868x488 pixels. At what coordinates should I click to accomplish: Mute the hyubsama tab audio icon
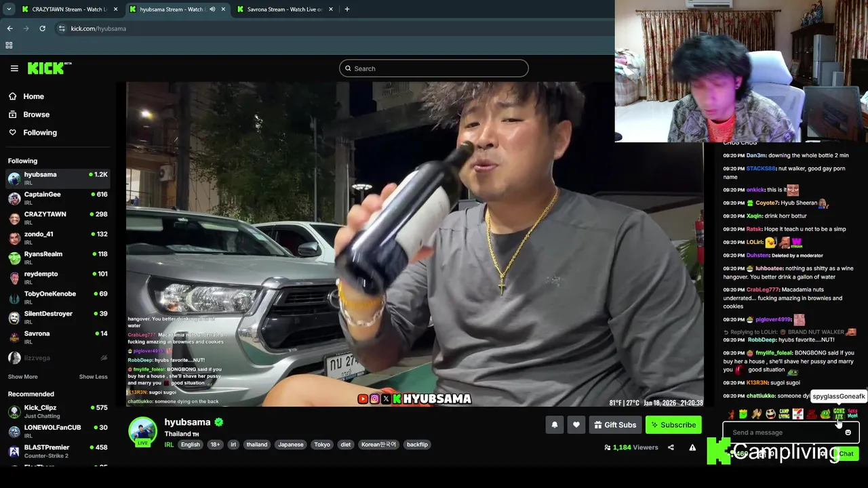click(212, 9)
